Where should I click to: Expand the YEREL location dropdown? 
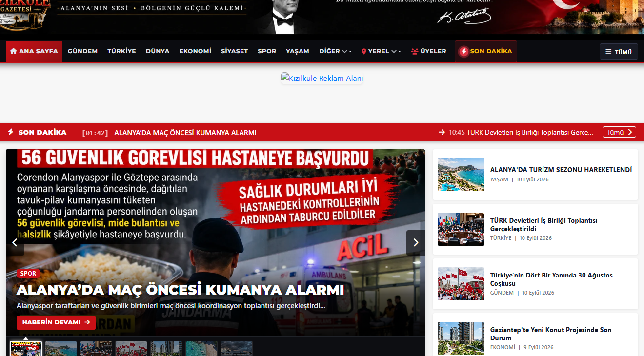pyautogui.click(x=381, y=51)
